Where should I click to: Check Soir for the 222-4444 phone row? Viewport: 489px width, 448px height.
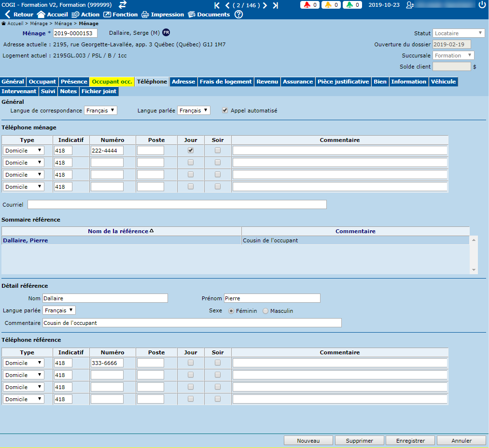point(218,150)
